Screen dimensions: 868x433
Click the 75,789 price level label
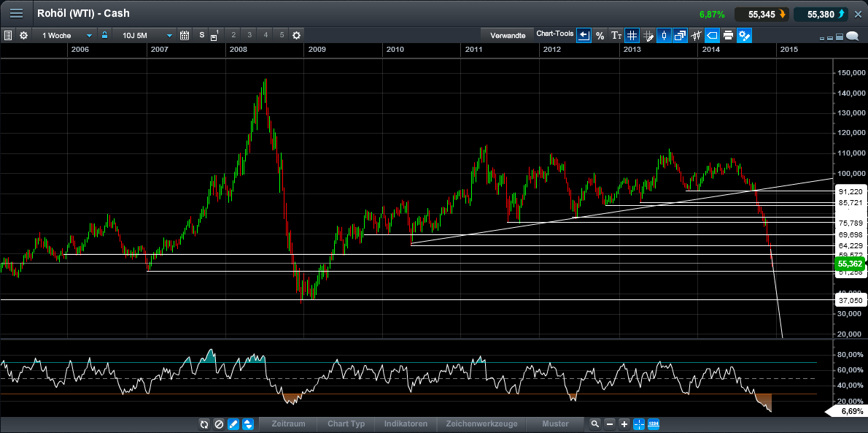click(850, 223)
